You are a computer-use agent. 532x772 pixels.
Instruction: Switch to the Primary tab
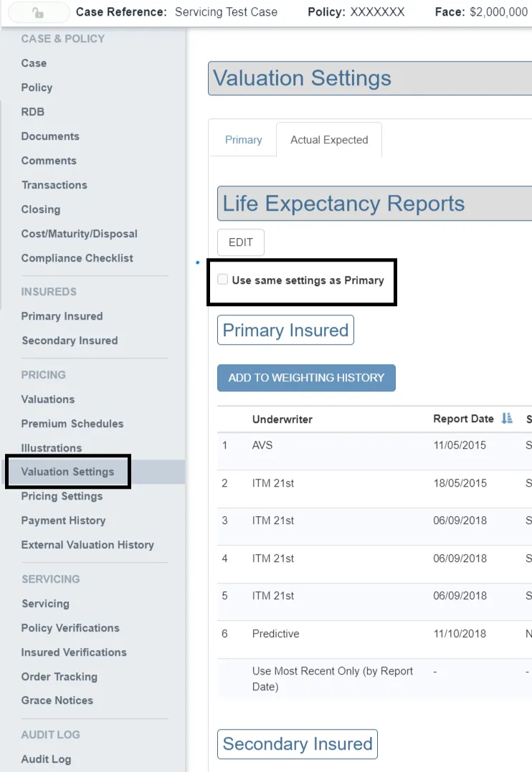[243, 140]
